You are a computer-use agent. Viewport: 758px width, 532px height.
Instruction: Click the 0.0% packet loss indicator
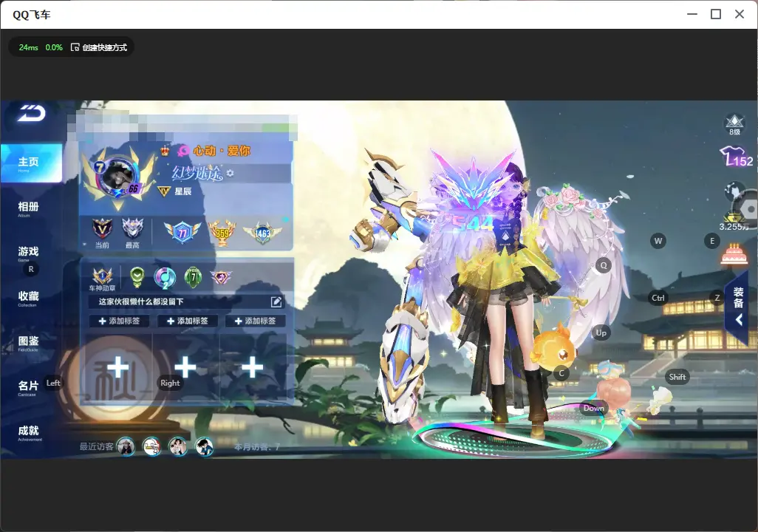[54, 47]
